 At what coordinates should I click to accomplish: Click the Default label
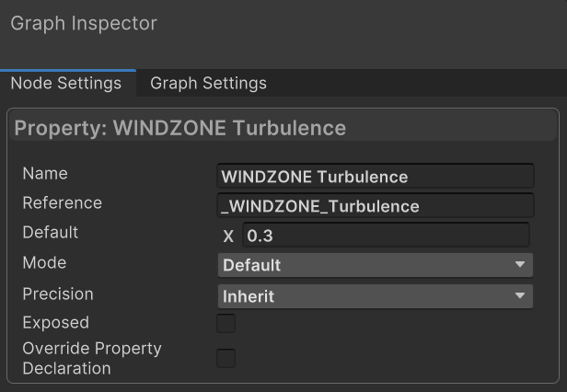pyautogui.click(x=51, y=232)
